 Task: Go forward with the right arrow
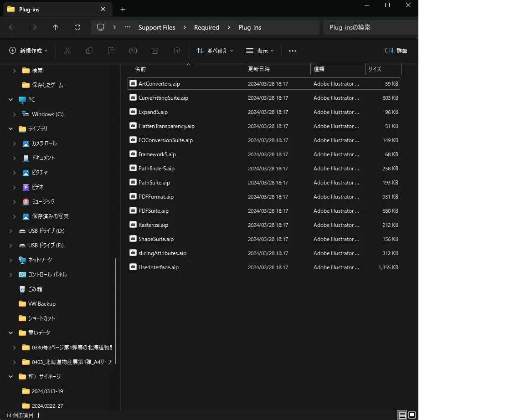click(x=33, y=27)
